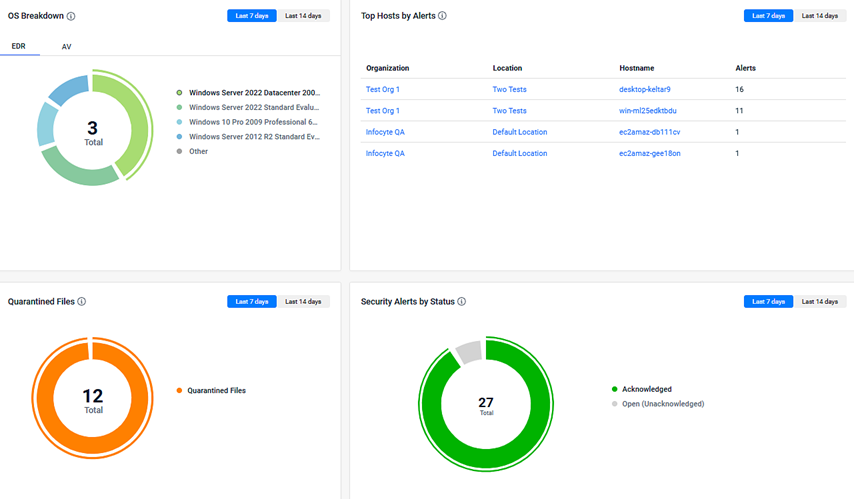Toggle the Quarantined Files legend item
Viewport: 854px width, 499px height.
[216, 391]
